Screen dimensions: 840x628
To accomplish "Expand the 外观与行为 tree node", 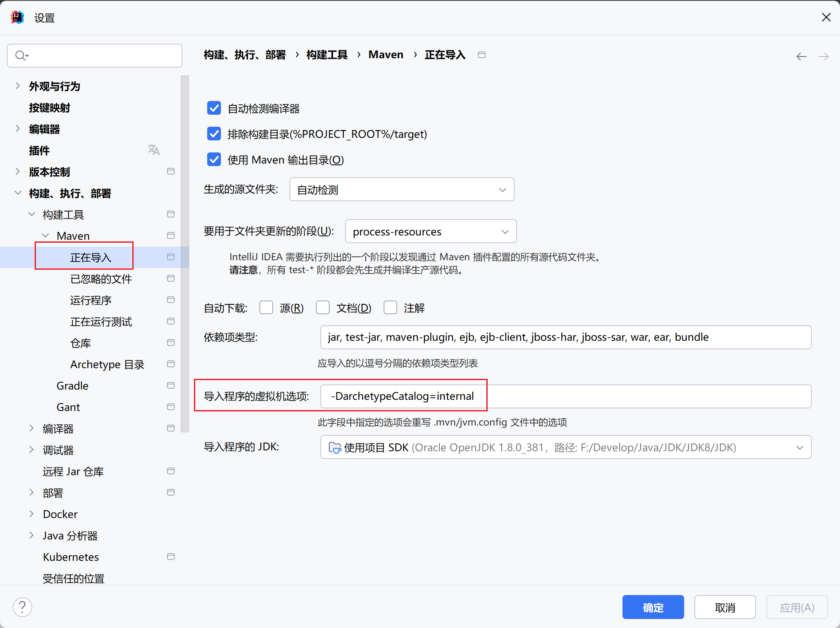I will (x=18, y=86).
